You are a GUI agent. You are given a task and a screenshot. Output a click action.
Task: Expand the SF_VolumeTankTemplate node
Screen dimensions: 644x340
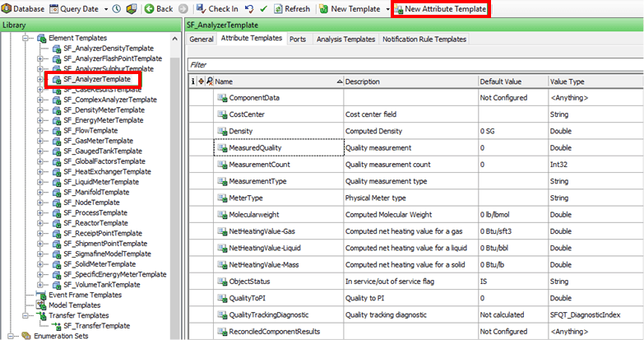(40, 285)
